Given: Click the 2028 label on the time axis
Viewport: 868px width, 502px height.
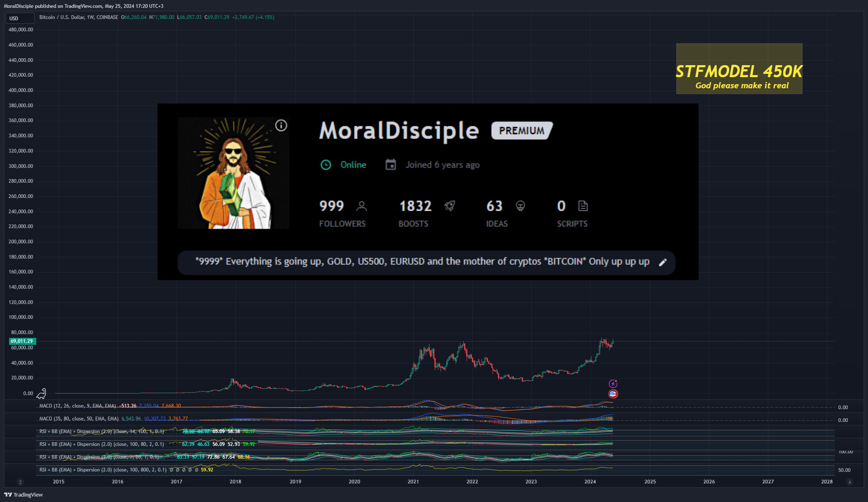Looking at the screenshot, I should (x=826, y=482).
